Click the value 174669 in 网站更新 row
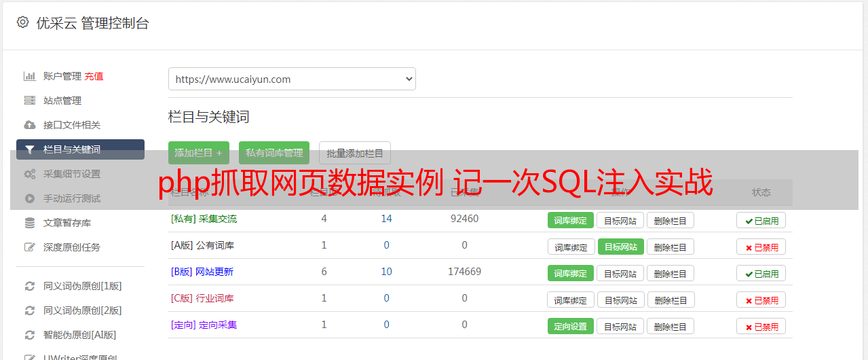Screen dimensions: 868x360 pos(464,272)
